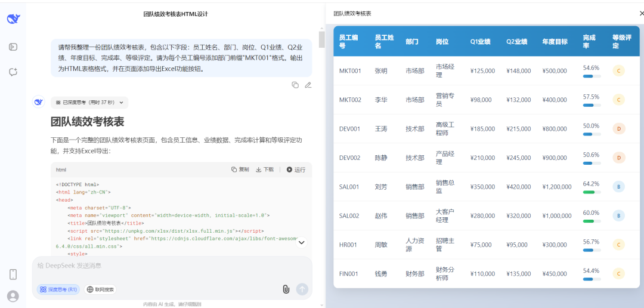The width and height of the screenshot is (644, 308).
Task: Click the SAL002 employee ID cell
Action: click(x=349, y=215)
